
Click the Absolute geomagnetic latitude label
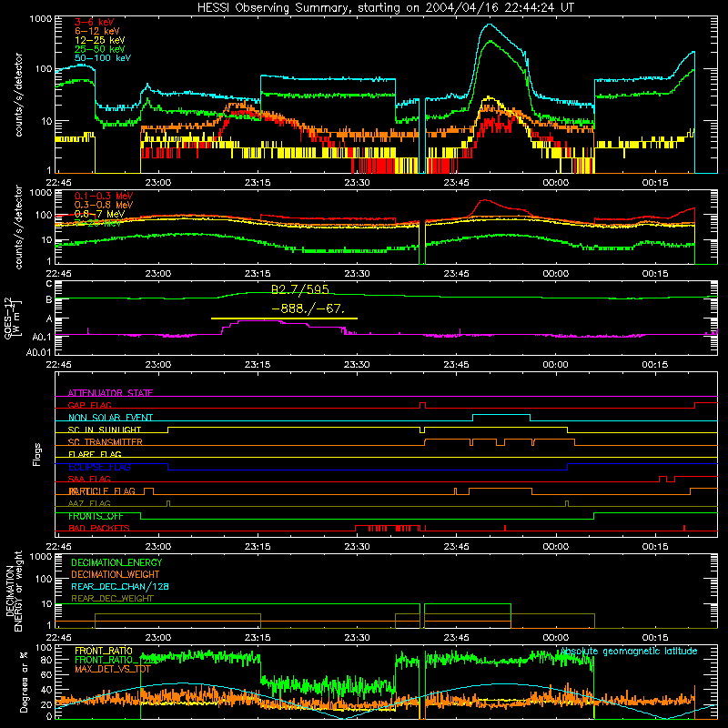(x=629, y=652)
